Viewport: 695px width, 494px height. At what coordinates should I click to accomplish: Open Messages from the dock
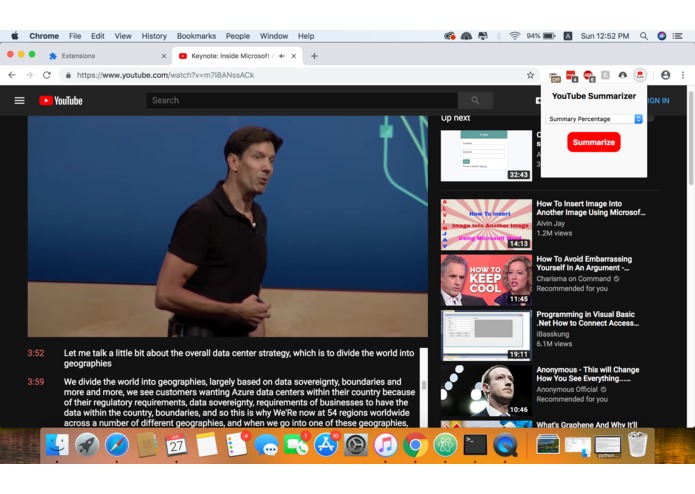pos(266,444)
